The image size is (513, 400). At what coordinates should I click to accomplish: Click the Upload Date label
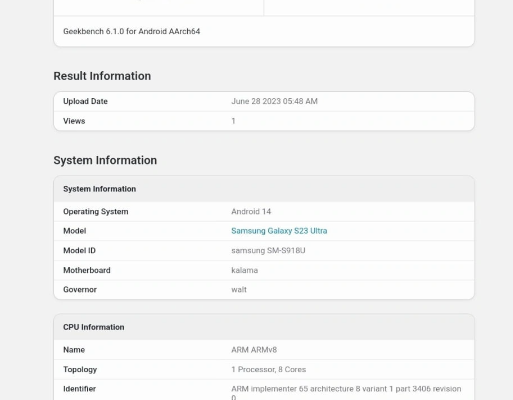click(85, 101)
